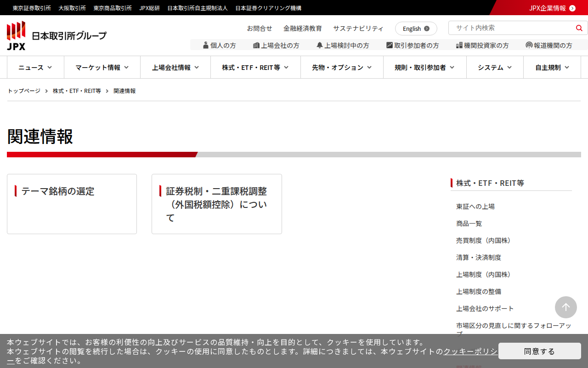588x368 pixels.
Task: Expand the 先物・オプション menu
Action: (342, 67)
